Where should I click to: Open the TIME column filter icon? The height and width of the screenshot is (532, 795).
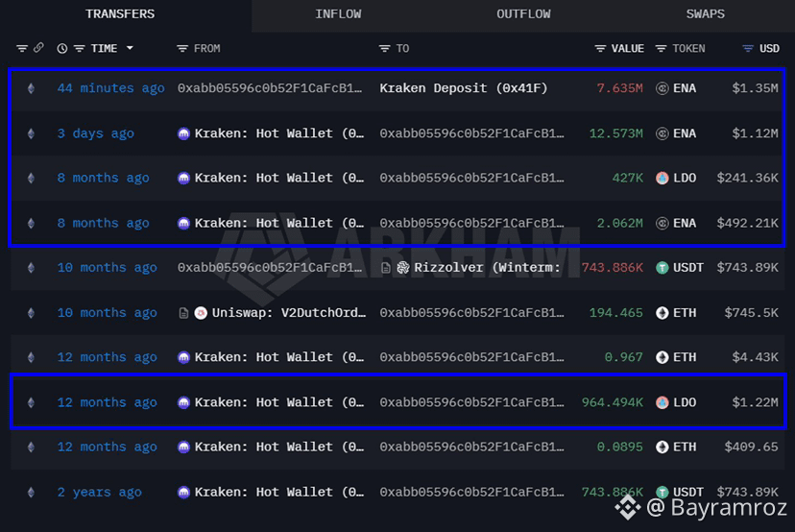80,49
